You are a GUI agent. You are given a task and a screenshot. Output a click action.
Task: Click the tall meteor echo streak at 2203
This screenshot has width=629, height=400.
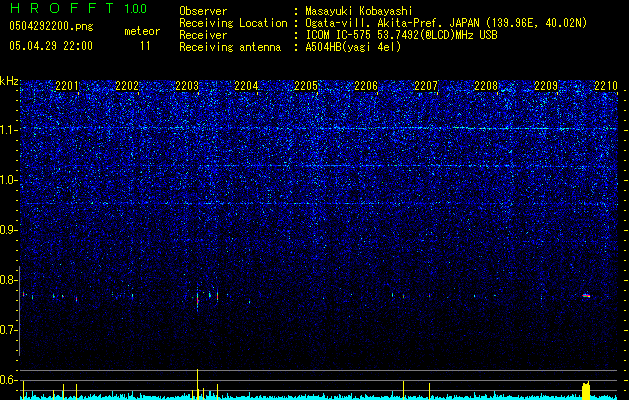click(197, 299)
